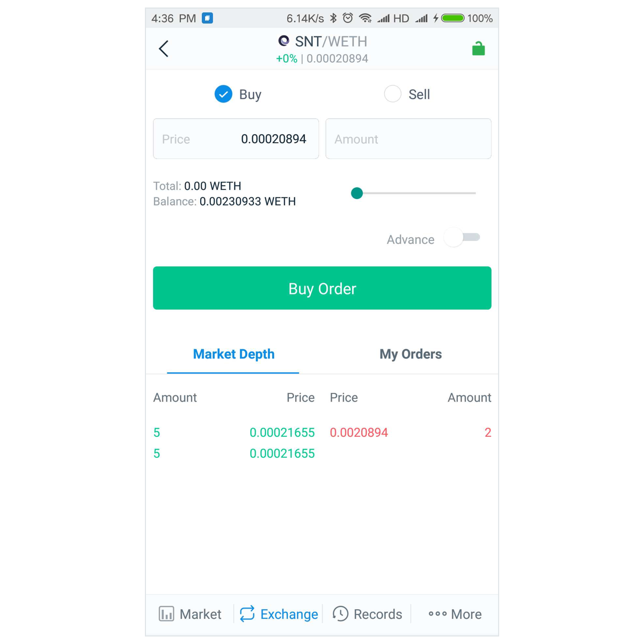Select the Buy radio option
Image resolution: width=644 pixels, height=644 pixels.
pyautogui.click(x=223, y=94)
